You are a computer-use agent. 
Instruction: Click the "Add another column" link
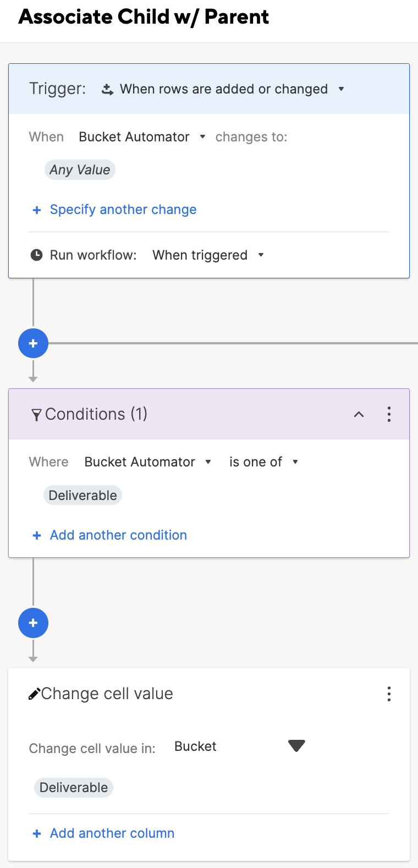pos(111,833)
